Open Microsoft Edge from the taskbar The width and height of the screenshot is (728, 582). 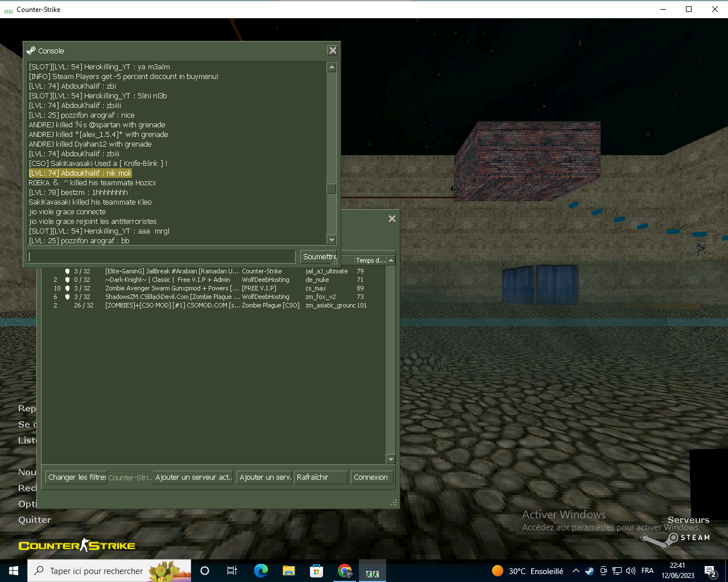260,571
